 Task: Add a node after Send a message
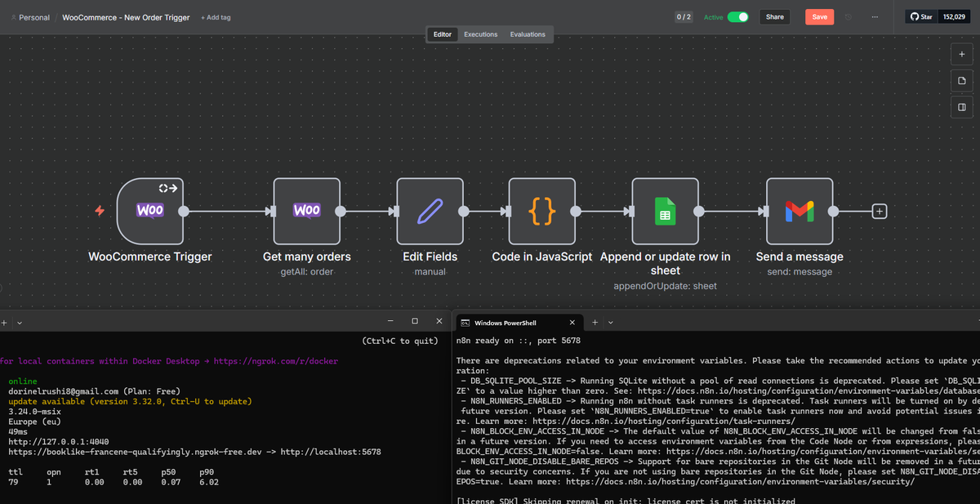(880, 211)
